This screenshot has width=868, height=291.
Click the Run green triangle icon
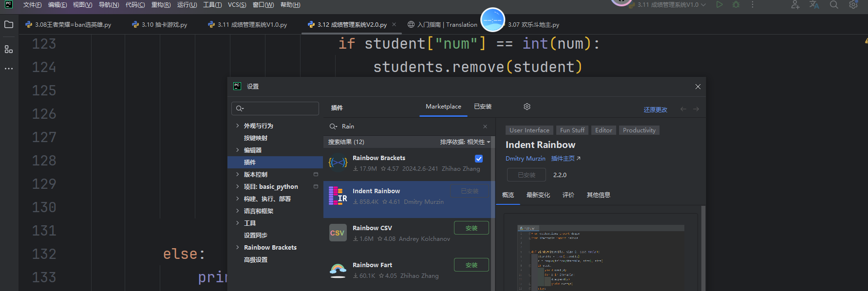[x=719, y=5]
